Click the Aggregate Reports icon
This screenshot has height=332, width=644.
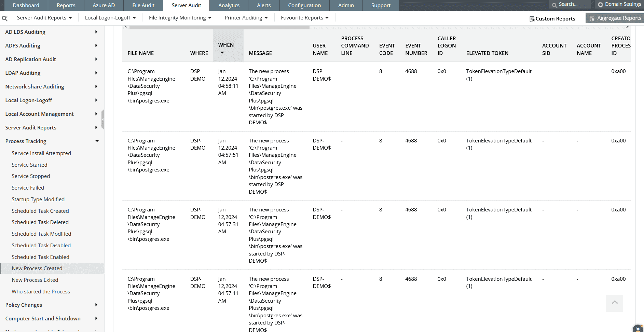(592, 18)
